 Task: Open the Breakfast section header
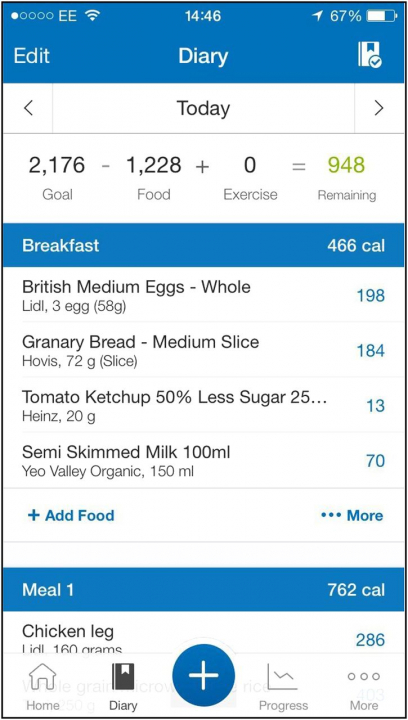[x=203, y=245]
